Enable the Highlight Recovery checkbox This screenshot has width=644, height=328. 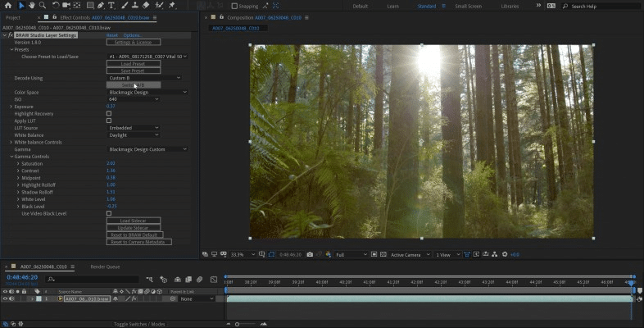coord(109,113)
